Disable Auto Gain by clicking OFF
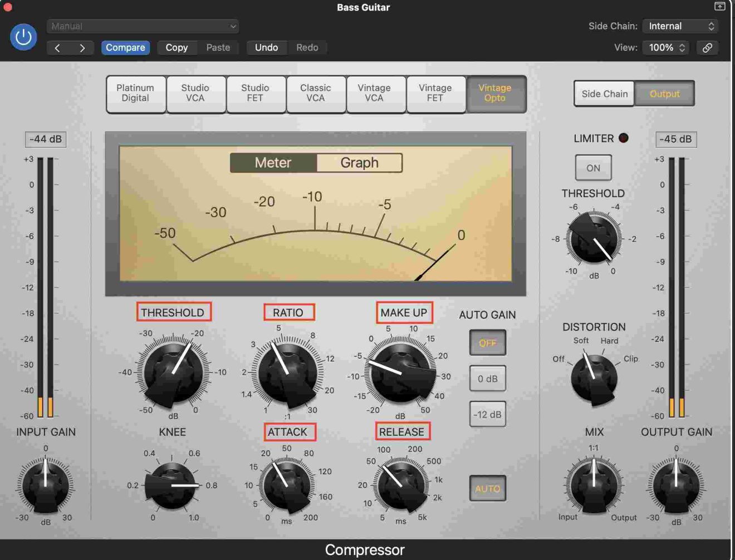This screenshot has height=560, width=735. 487,343
